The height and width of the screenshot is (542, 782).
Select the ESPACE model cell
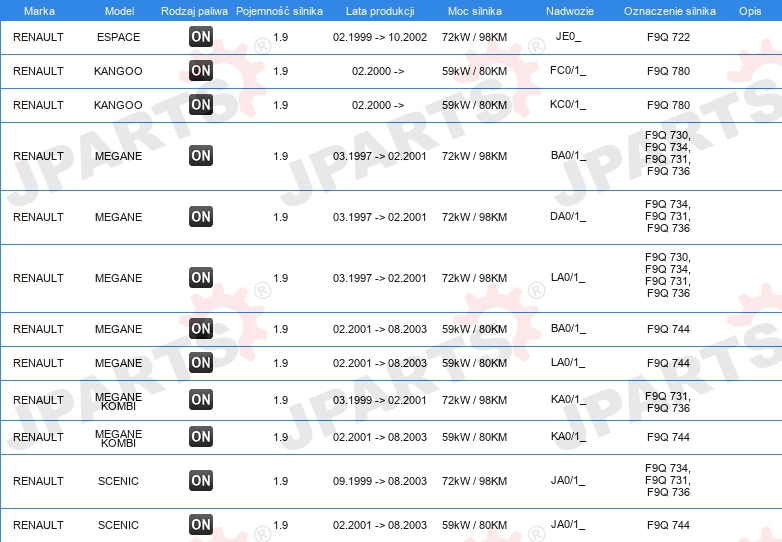point(119,37)
